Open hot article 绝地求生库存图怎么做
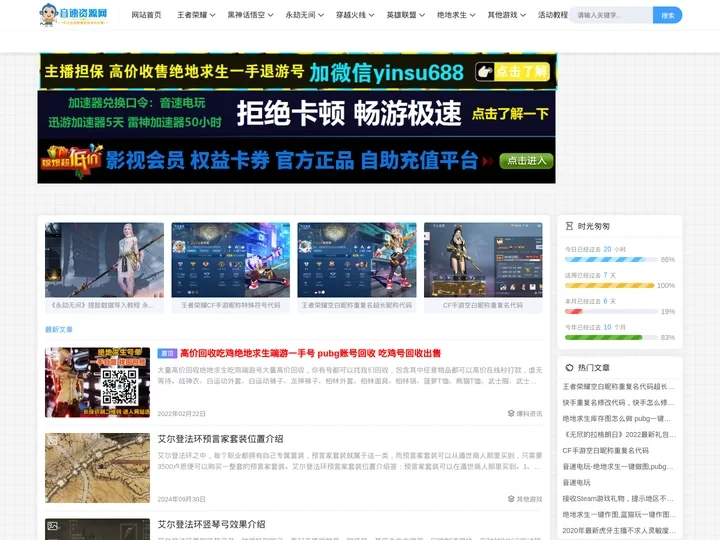The image size is (720, 540). pos(617,419)
